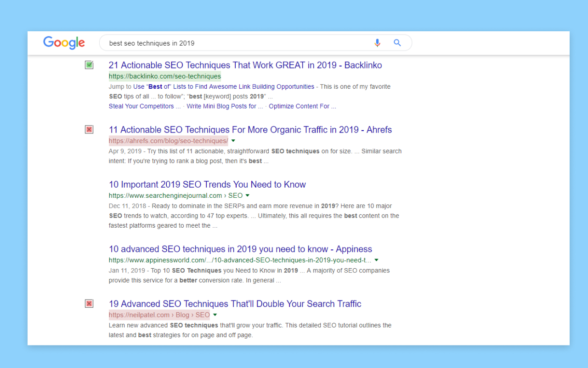Open '19 Advanced SEO Techniques' Neil Patel result

[x=235, y=304]
